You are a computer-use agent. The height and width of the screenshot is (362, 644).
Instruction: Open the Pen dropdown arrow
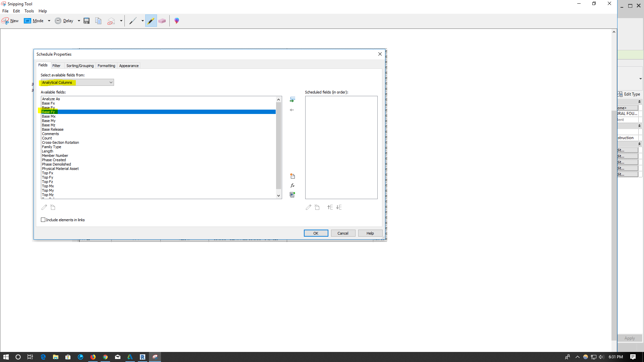click(x=142, y=20)
